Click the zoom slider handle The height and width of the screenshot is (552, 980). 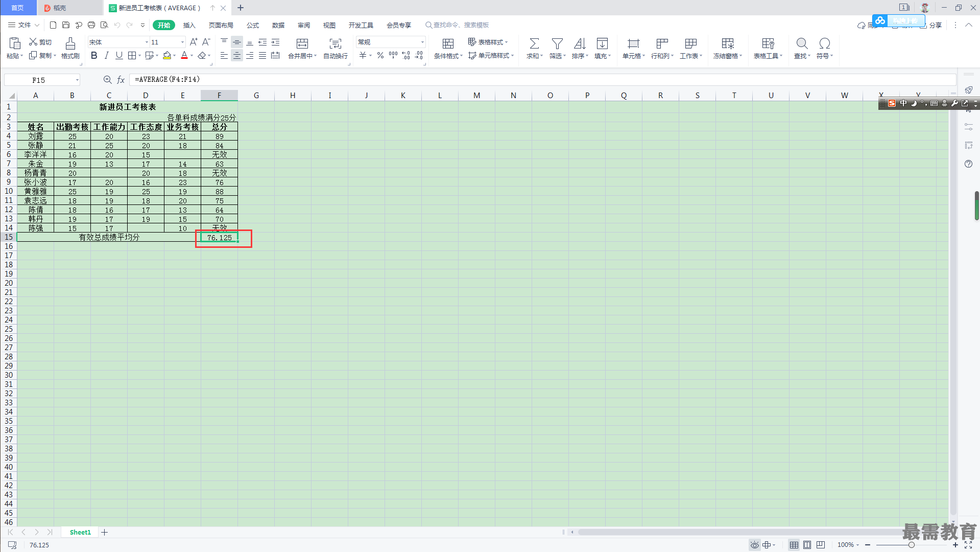[911, 545]
